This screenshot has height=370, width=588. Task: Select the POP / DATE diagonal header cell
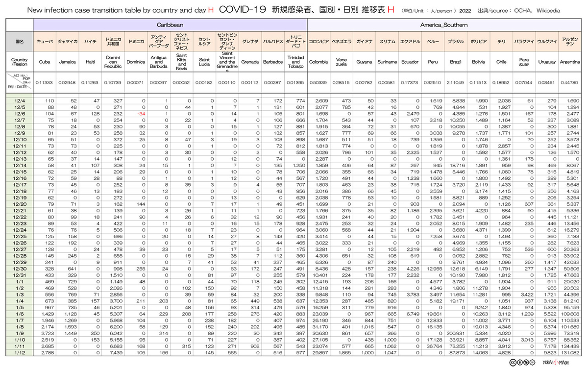[19, 82]
